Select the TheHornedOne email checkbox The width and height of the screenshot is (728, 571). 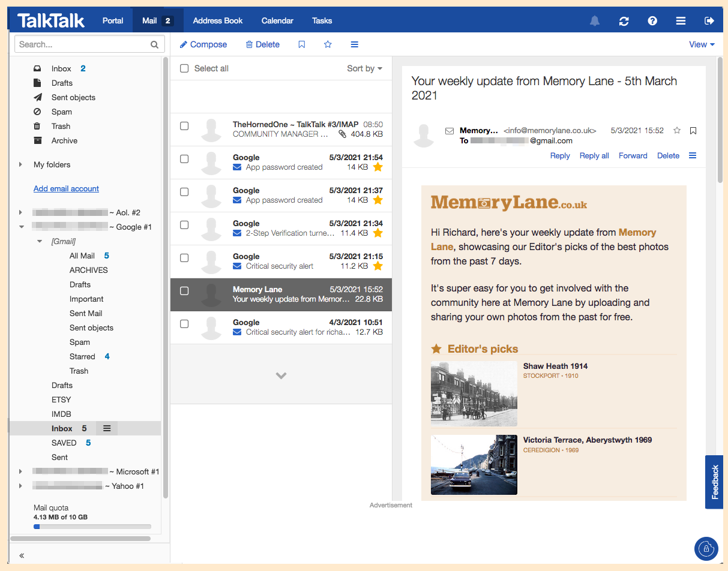[x=185, y=126]
